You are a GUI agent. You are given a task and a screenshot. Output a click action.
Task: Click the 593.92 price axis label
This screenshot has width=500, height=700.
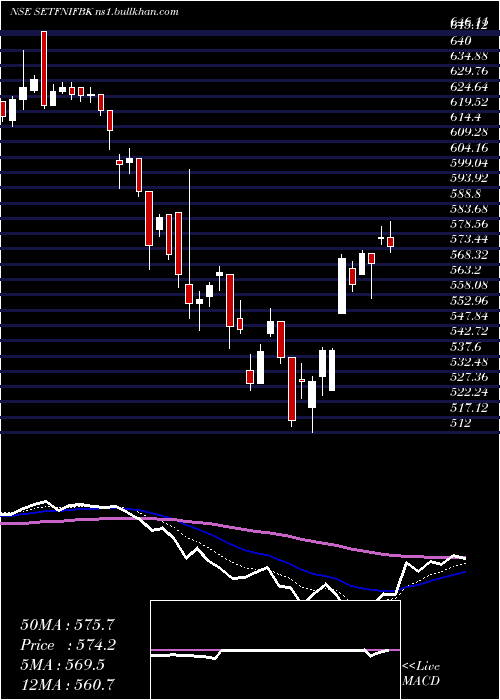pyautogui.click(x=469, y=178)
